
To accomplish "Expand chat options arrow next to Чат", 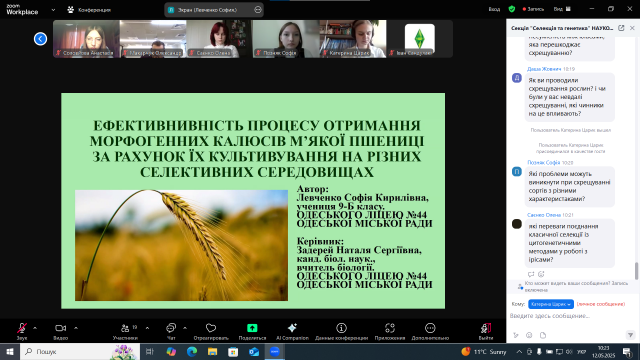I will point(185,328).
